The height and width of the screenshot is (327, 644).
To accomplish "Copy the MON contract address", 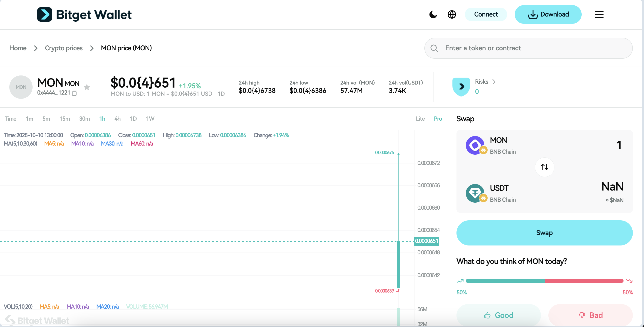I will coord(74,93).
